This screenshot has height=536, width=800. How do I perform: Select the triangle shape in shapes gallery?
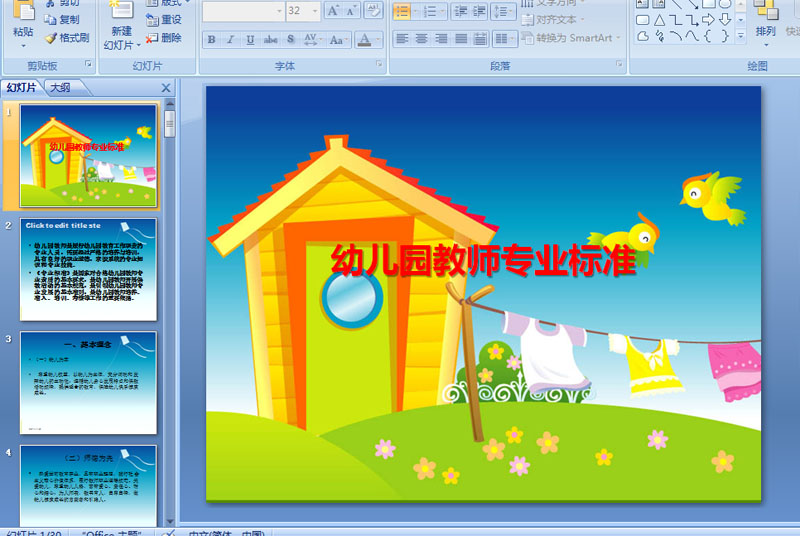(660, 20)
